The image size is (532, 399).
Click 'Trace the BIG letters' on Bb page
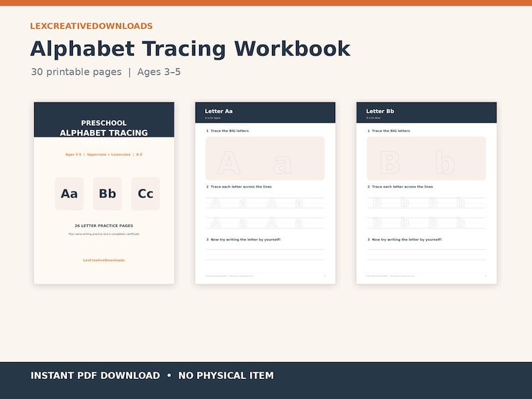(x=391, y=131)
